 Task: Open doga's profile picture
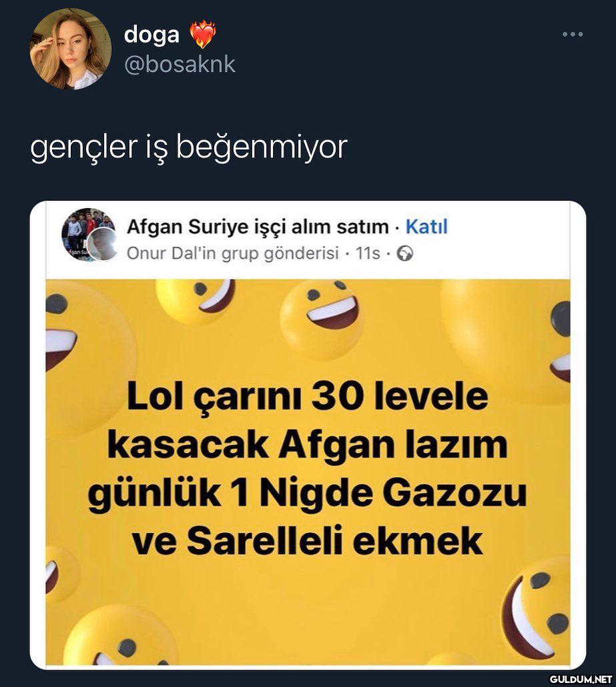(x=70, y=49)
